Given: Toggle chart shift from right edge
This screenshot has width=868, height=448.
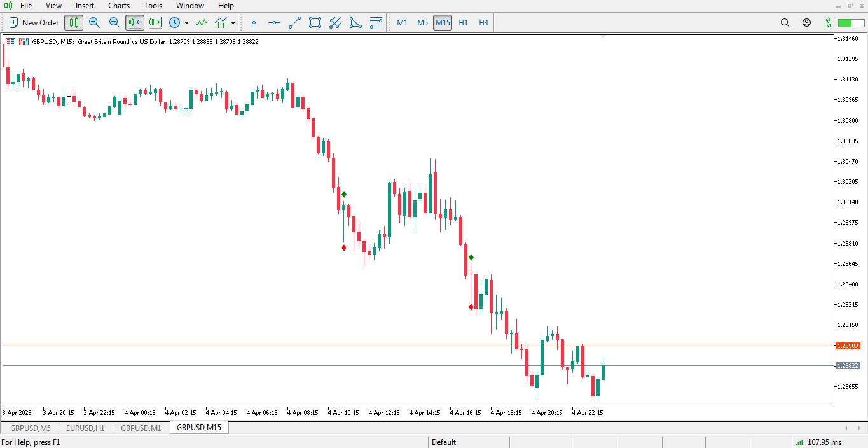Looking at the screenshot, I should tap(155, 23).
